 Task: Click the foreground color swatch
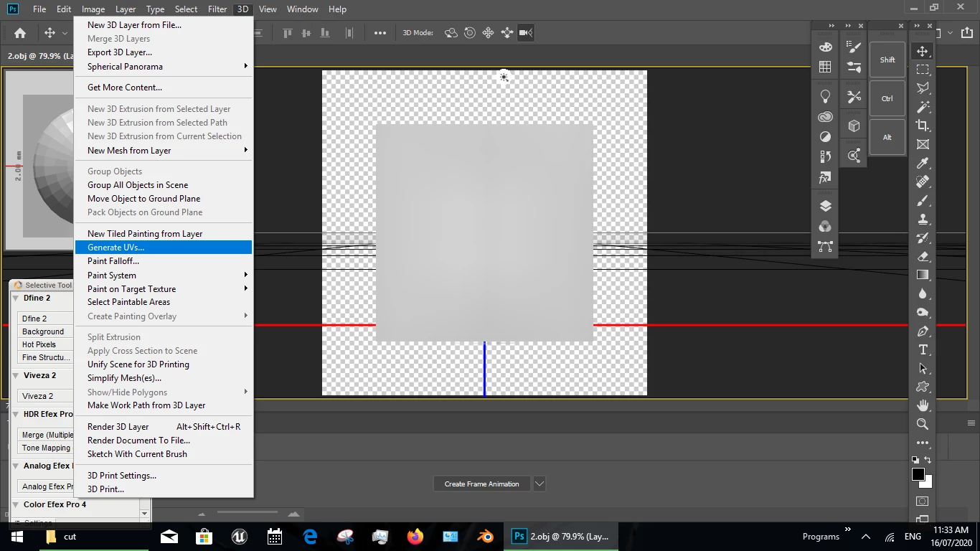918,475
